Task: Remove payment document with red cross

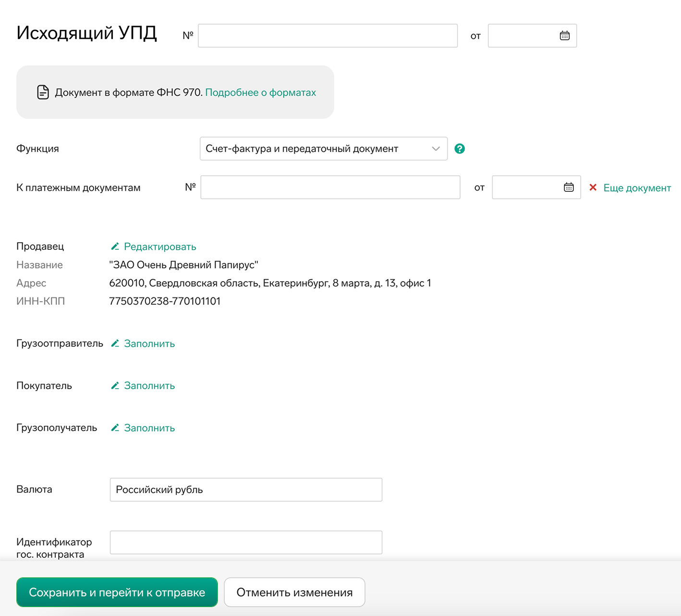Action: pos(593,187)
